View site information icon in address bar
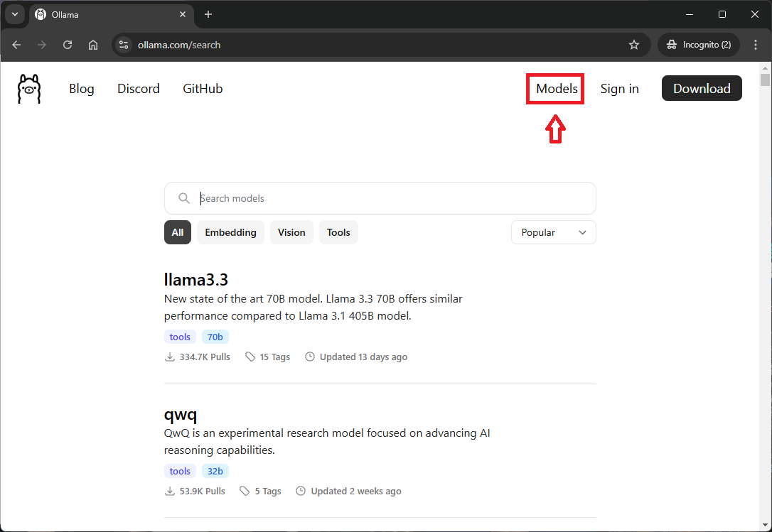Viewport: 772px width, 532px height. [124, 45]
